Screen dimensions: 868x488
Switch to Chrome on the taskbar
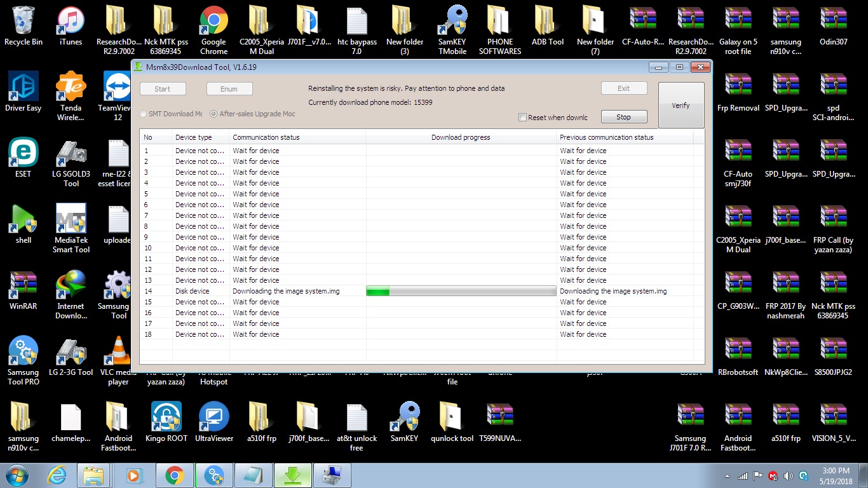point(174,475)
